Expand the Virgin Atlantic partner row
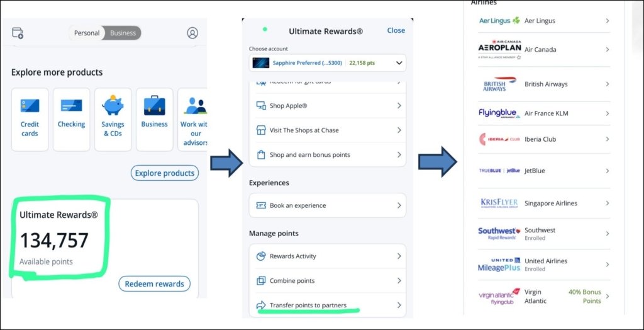644x330 pixels. point(607,297)
